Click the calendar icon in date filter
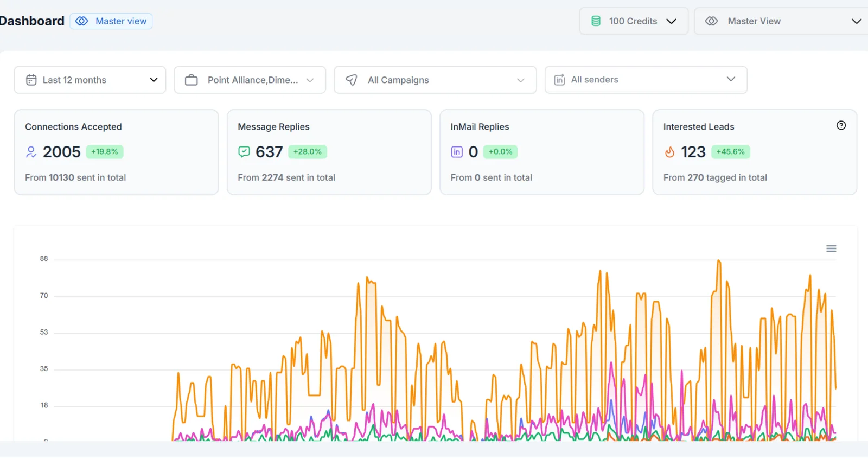This screenshot has width=868, height=459. click(x=31, y=80)
